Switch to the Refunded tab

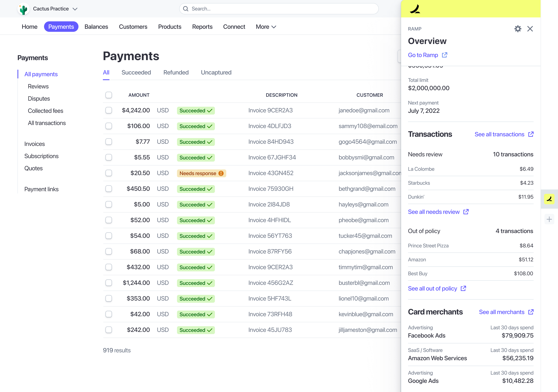click(x=176, y=72)
